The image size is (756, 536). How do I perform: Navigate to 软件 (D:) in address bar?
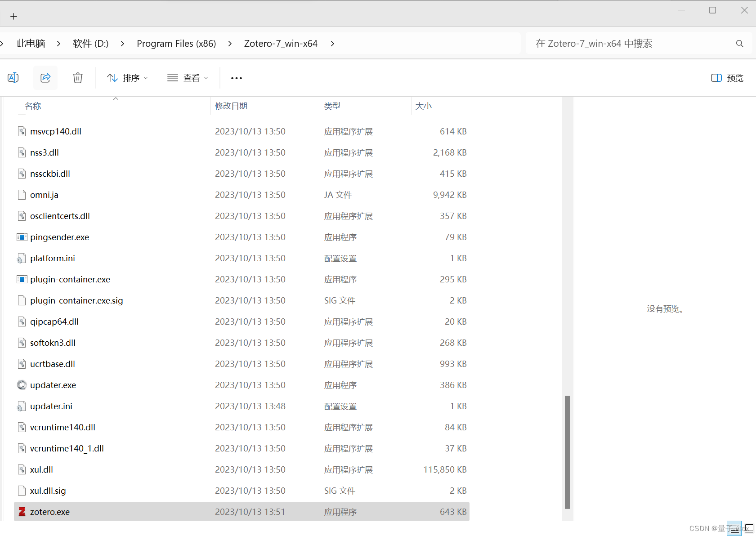90,44
